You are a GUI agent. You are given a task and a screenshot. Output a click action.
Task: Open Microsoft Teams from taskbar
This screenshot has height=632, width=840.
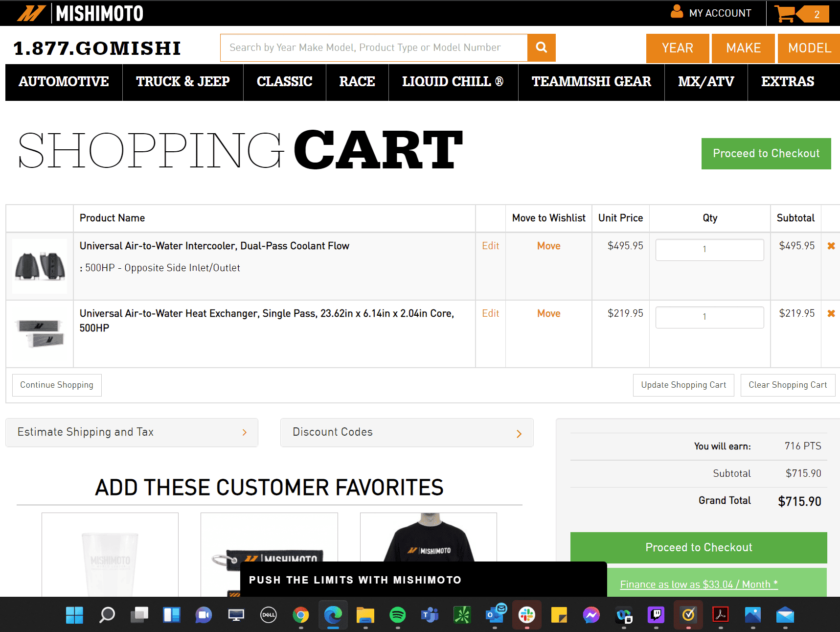[430, 615]
